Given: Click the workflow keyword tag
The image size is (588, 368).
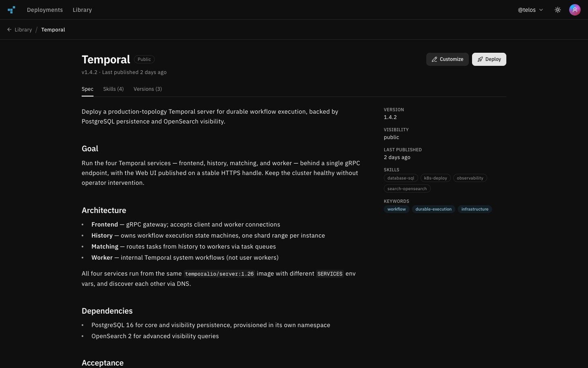Looking at the screenshot, I should pyautogui.click(x=396, y=209).
